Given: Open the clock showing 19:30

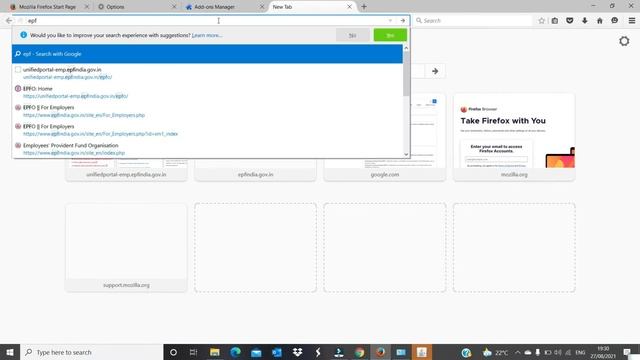Looking at the screenshot, I should point(603,352).
